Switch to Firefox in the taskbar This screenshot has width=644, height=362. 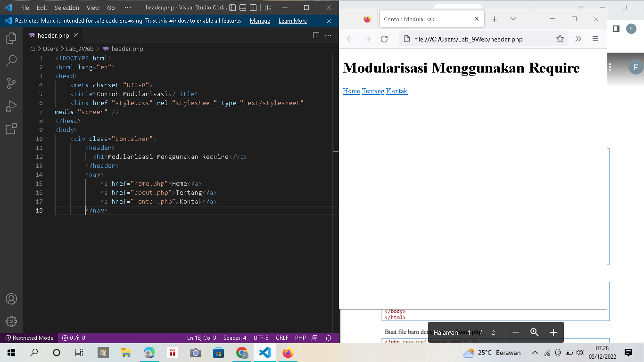point(288,353)
